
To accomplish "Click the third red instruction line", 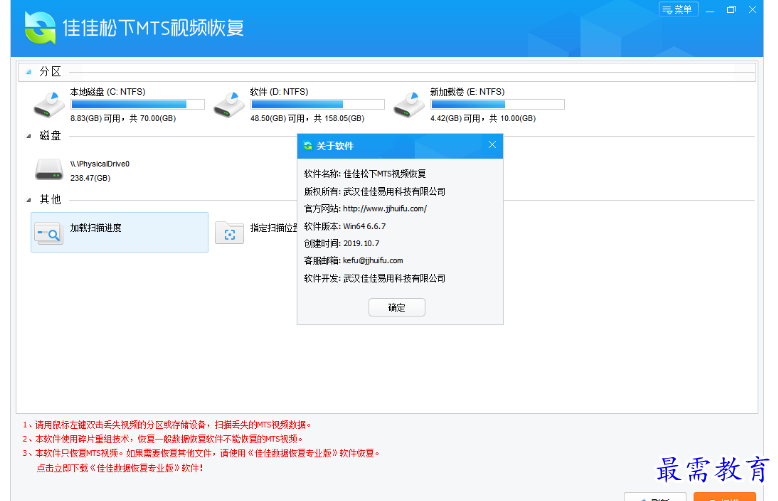I will click(x=201, y=453).
